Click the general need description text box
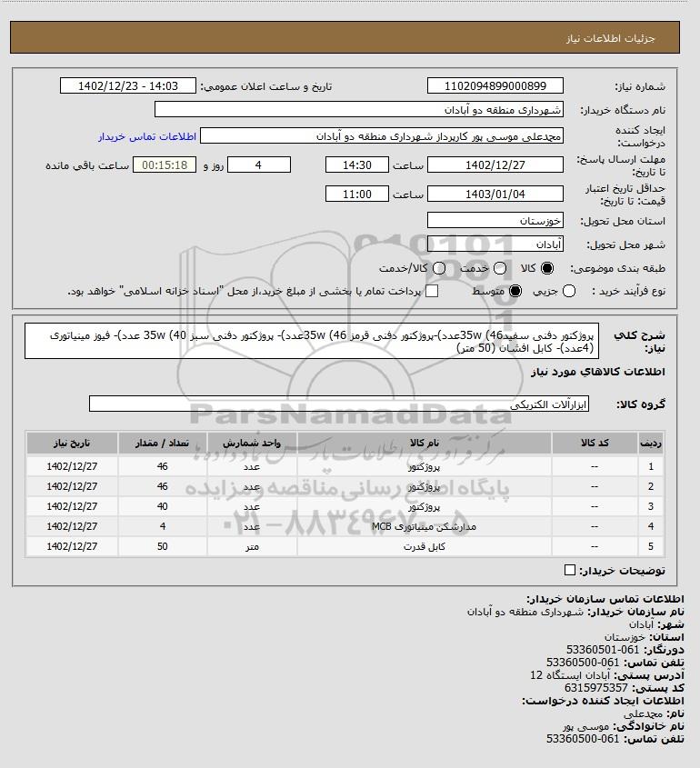The height and width of the screenshot is (768, 700). (312, 341)
